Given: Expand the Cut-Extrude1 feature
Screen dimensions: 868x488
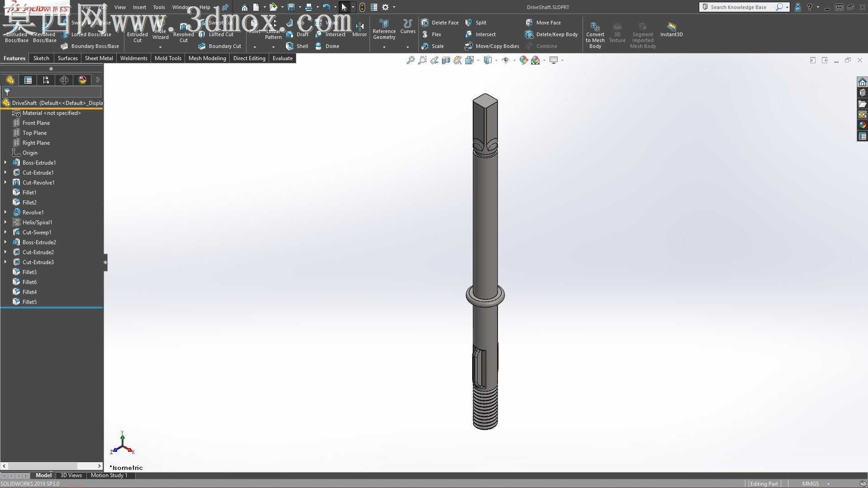Looking at the screenshot, I should (x=5, y=172).
